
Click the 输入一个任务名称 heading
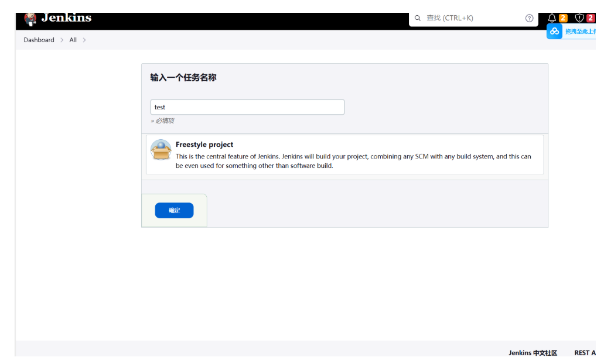(x=183, y=77)
